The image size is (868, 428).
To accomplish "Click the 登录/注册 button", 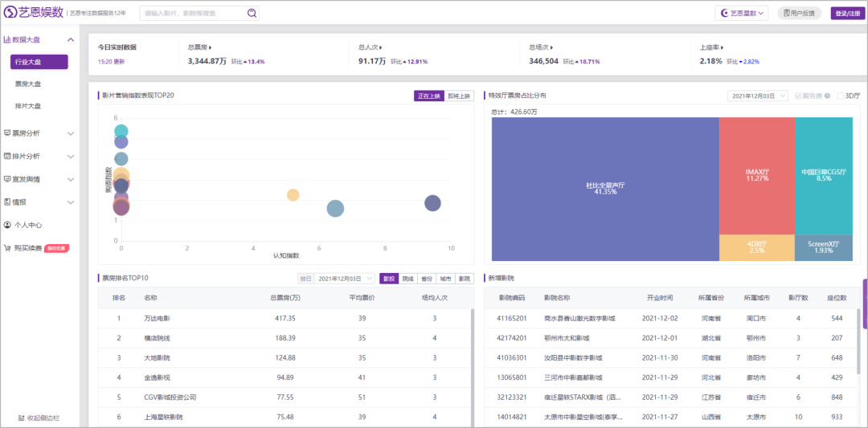I will click(846, 13).
